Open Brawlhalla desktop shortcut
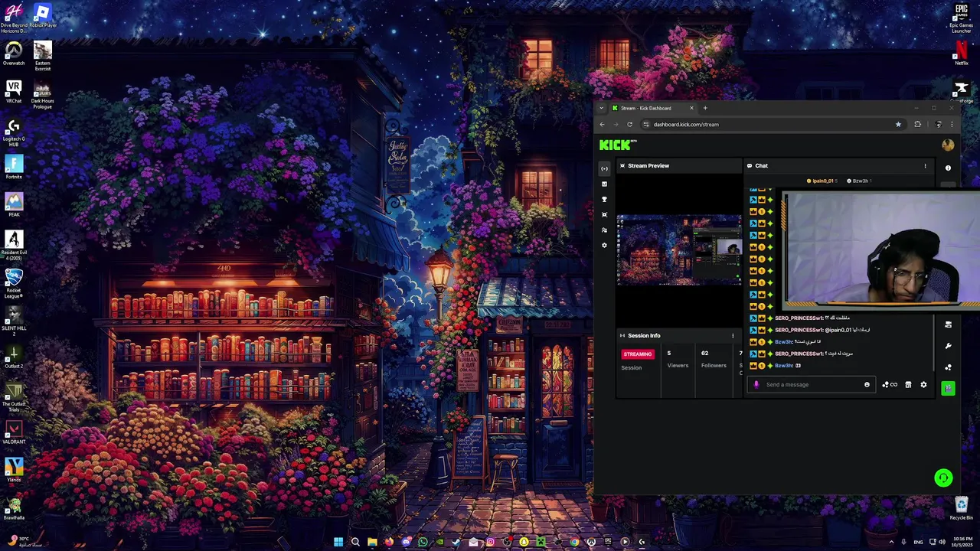The image size is (980, 551). tap(14, 508)
